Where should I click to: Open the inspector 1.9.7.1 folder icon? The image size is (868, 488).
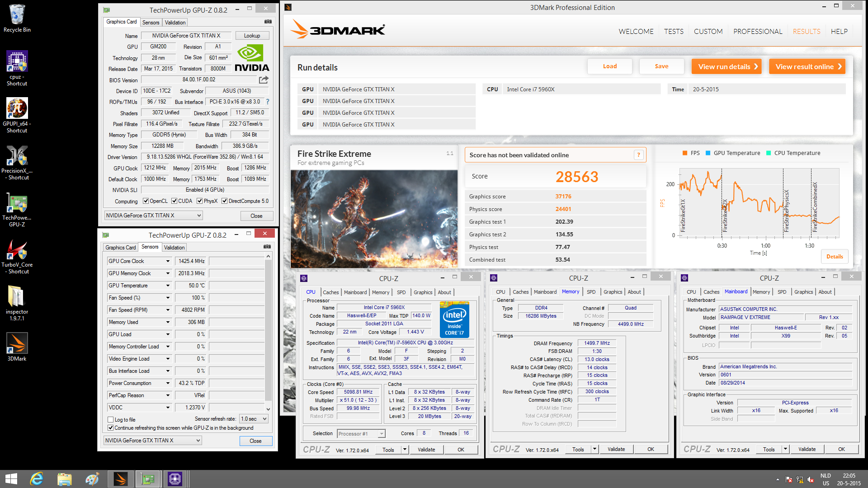[x=17, y=303]
